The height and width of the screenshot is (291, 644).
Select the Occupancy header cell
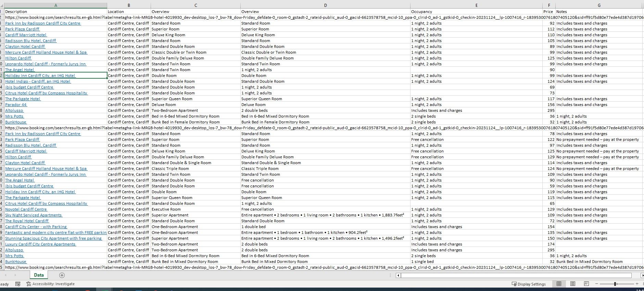click(x=477, y=12)
